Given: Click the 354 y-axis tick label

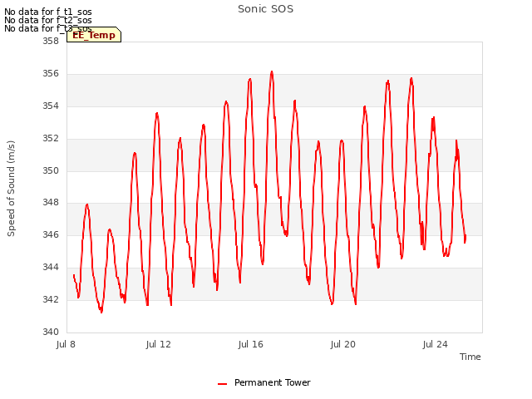Looking at the screenshot, I should click(51, 106).
